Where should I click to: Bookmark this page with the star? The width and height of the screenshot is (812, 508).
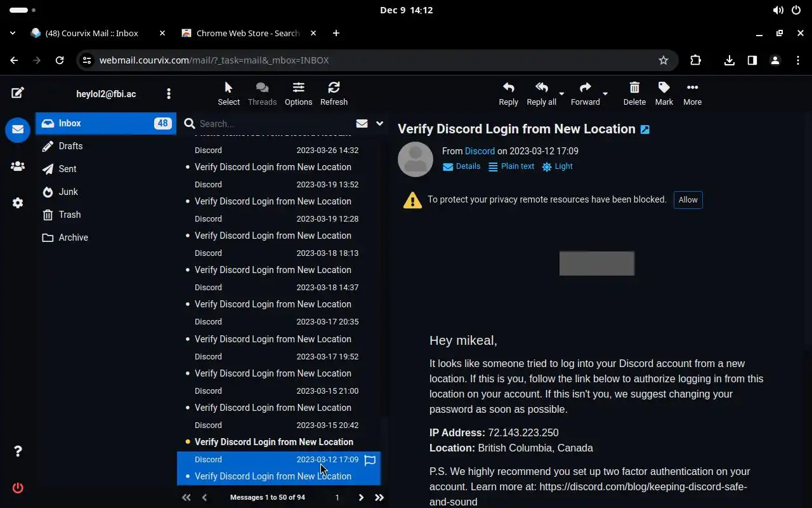(664, 60)
